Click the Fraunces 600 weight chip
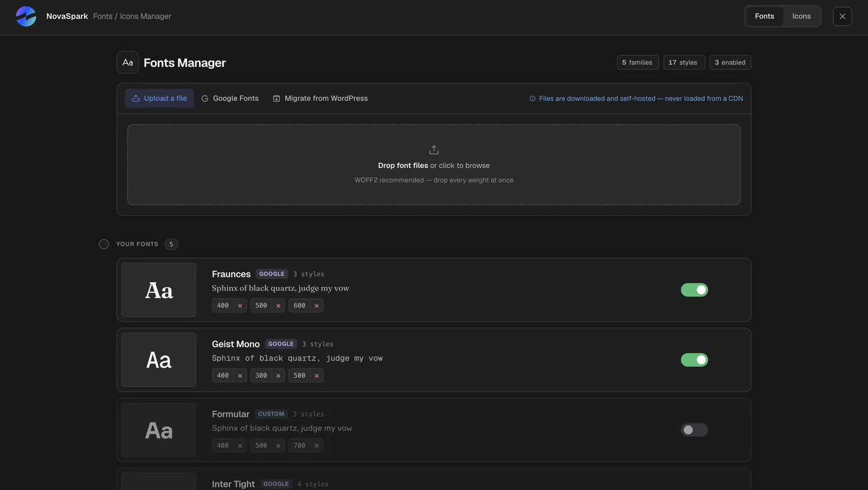This screenshot has height=490, width=868. [x=299, y=306]
